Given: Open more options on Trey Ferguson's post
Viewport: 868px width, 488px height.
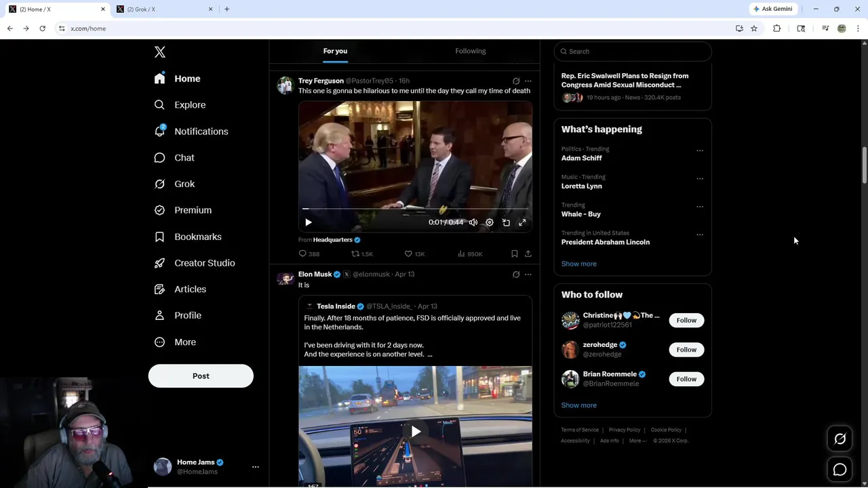Looking at the screenshot, I should pos(528,81).
